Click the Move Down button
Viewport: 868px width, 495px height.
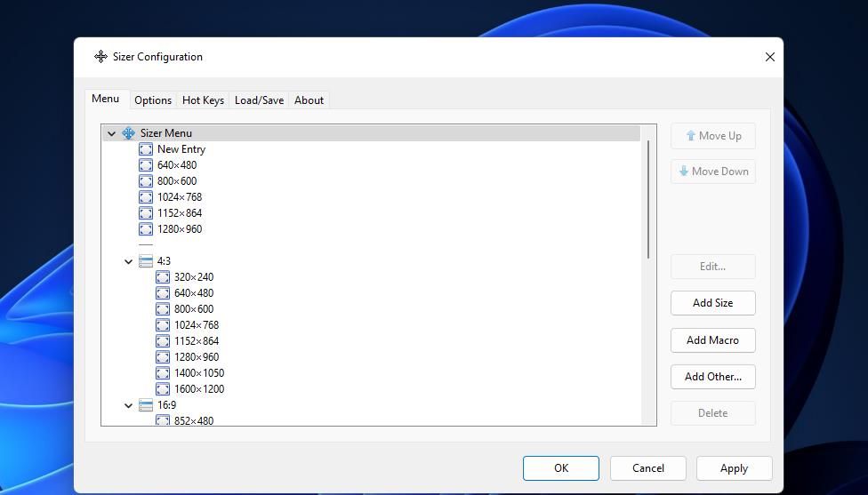[713, 172]
